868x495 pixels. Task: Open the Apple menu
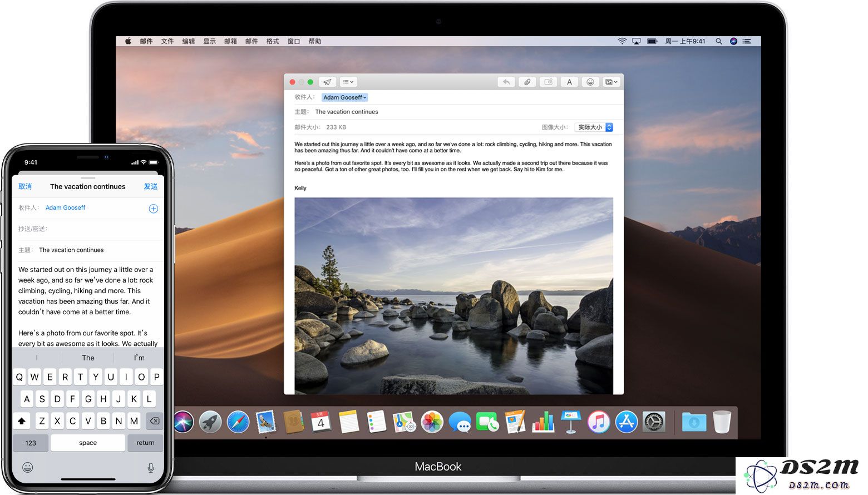point(128,41)
